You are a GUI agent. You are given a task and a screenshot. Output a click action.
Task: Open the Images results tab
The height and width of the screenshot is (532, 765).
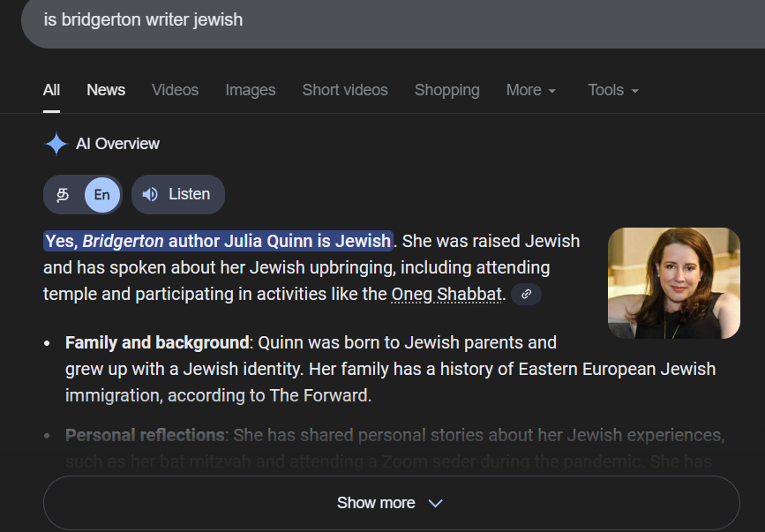click(250, 90)
